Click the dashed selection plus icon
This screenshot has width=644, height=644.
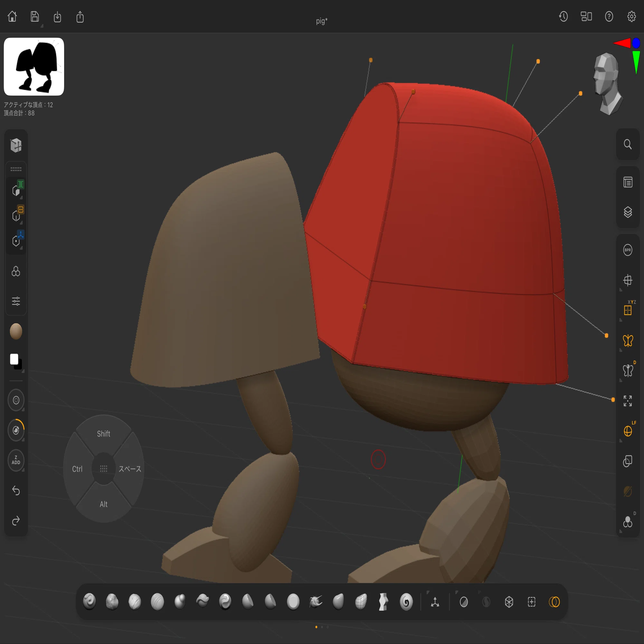click(x=532, y=602)
